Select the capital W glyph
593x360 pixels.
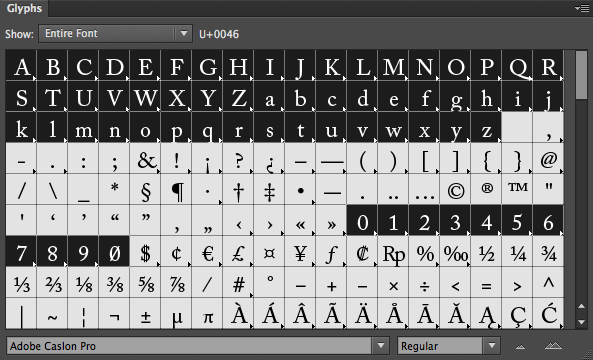point(145,97)
